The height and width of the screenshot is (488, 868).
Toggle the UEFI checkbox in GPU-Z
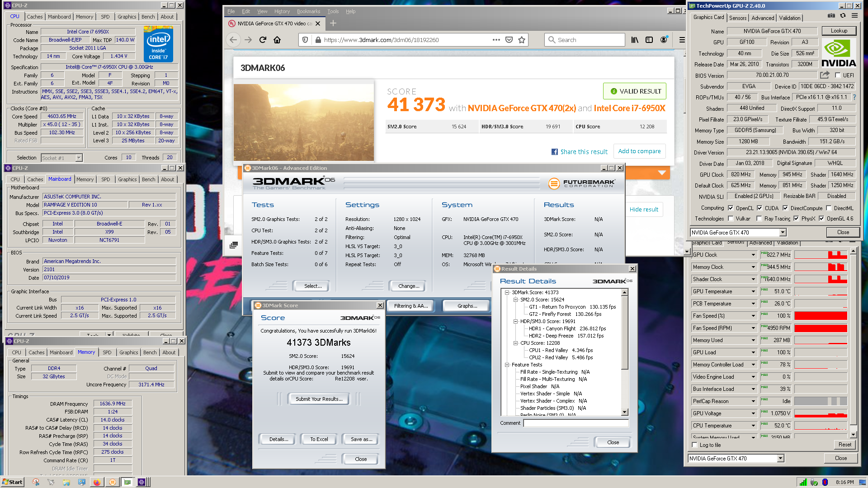coord(838,75)
